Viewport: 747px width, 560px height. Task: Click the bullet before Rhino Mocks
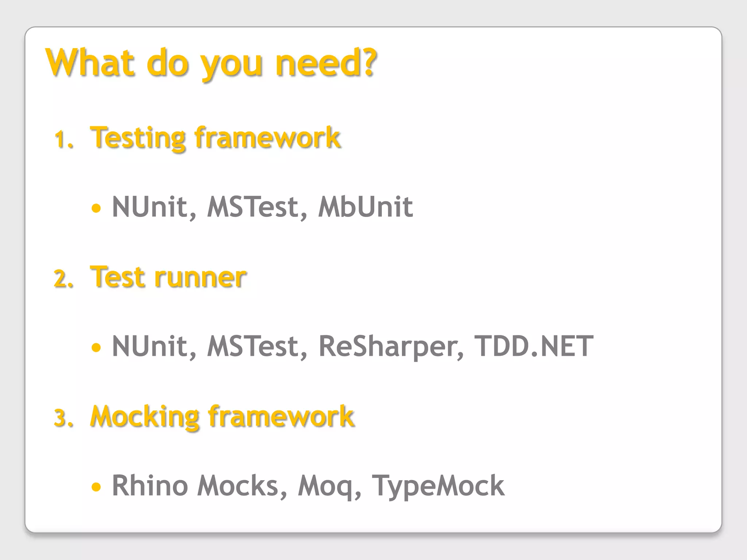96,487
